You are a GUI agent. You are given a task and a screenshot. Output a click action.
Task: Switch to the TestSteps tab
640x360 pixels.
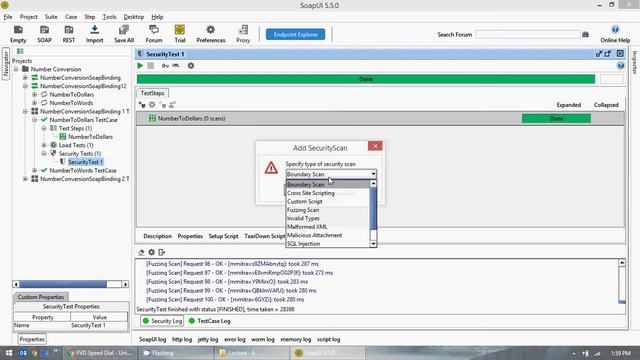pos(152,93)
